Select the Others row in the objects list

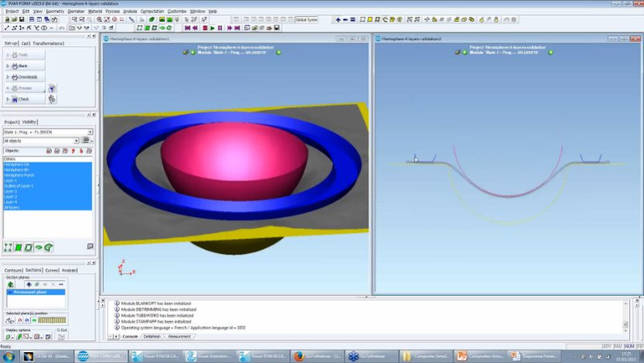tap(48, 159)
